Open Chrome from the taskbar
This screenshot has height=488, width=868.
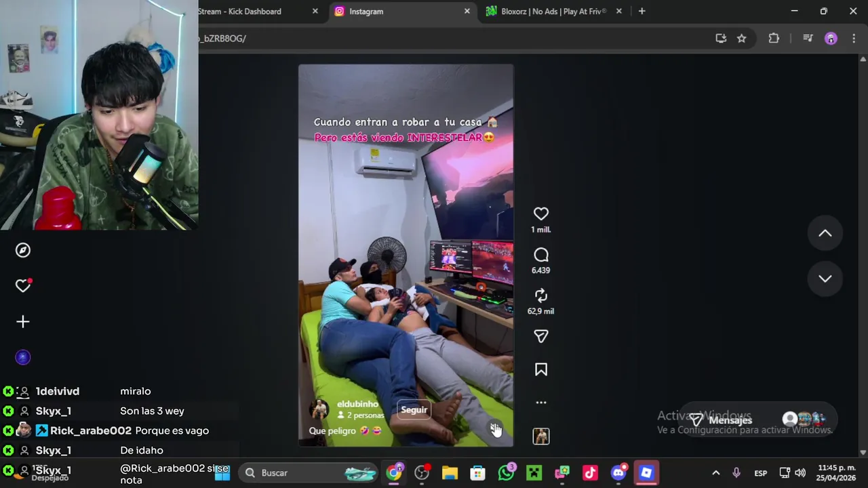tap(394, 473)
